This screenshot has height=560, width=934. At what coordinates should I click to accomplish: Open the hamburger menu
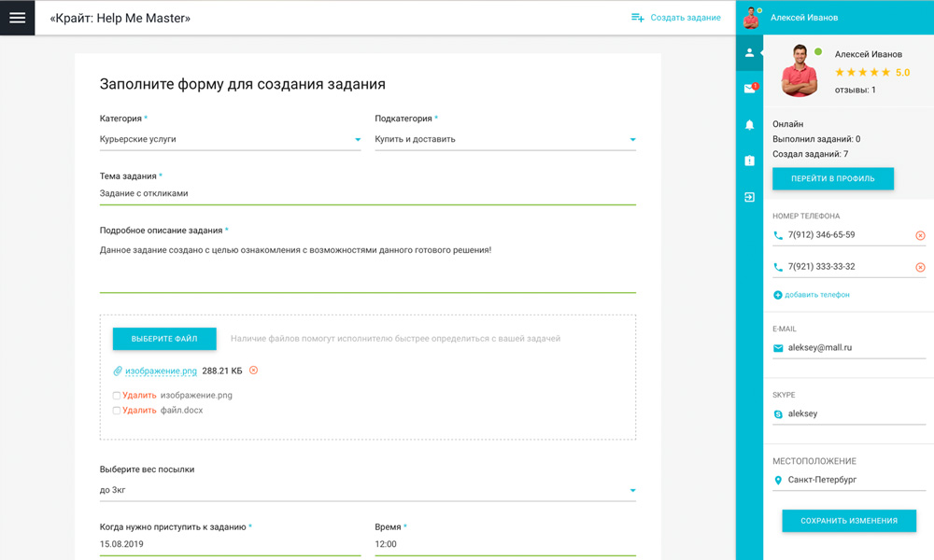[17, 18]
